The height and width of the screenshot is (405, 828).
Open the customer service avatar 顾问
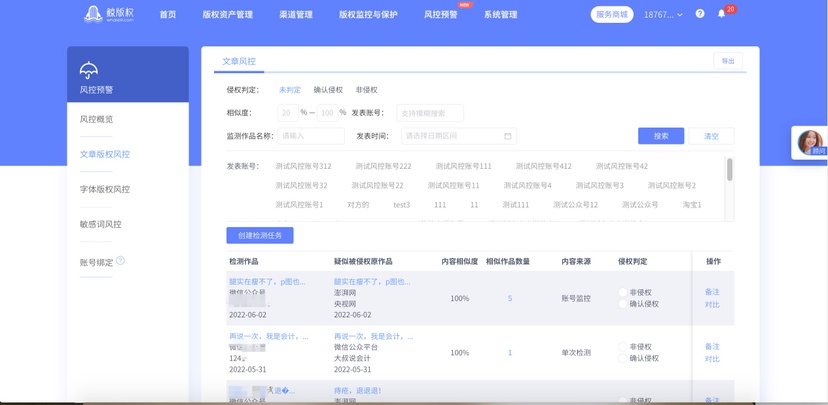click(x=810, y=143)
